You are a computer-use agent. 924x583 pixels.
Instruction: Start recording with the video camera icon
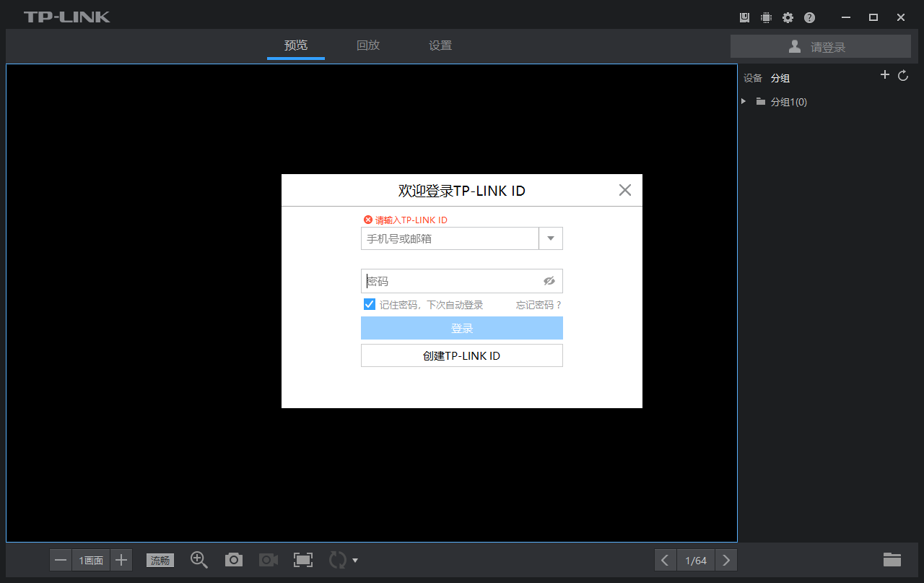[268, 559]
